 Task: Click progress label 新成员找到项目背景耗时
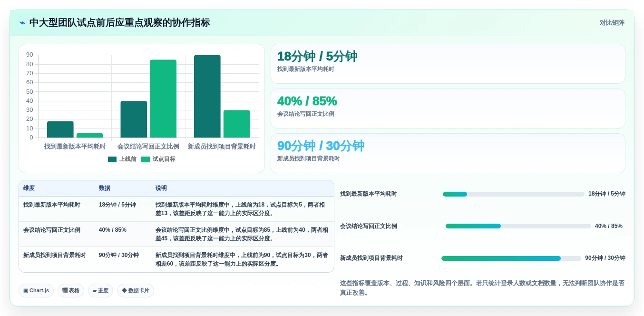coord(371,258)
